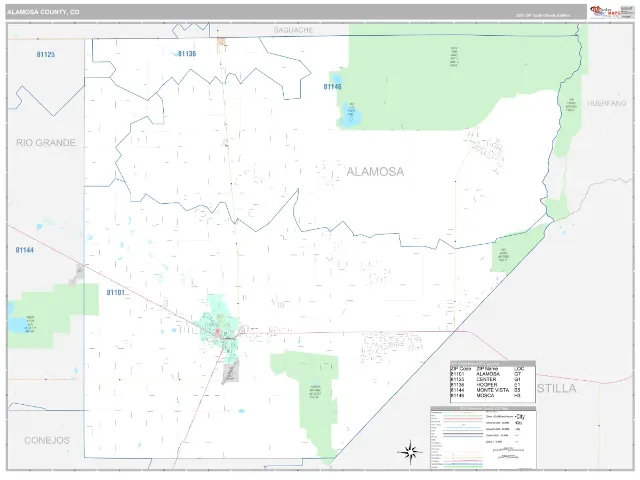Click the compass rose symbol

[x=409, y=452]
